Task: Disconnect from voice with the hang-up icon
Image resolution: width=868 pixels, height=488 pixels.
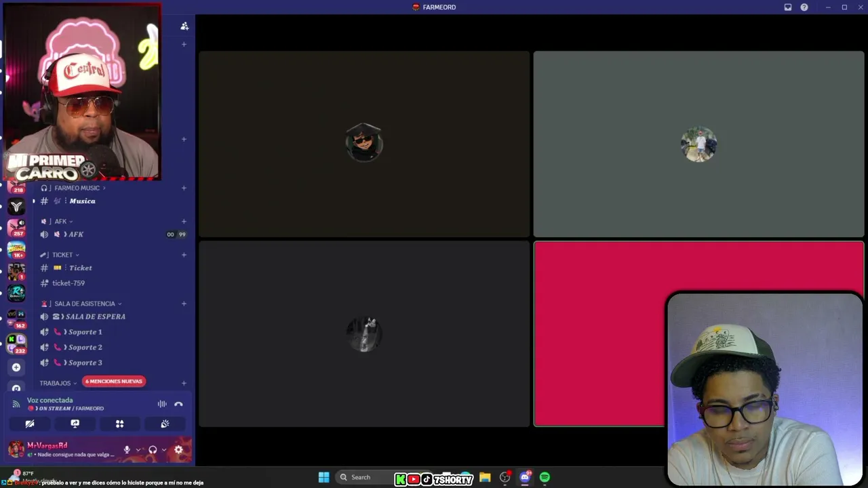Action: (x=178, y=404)
